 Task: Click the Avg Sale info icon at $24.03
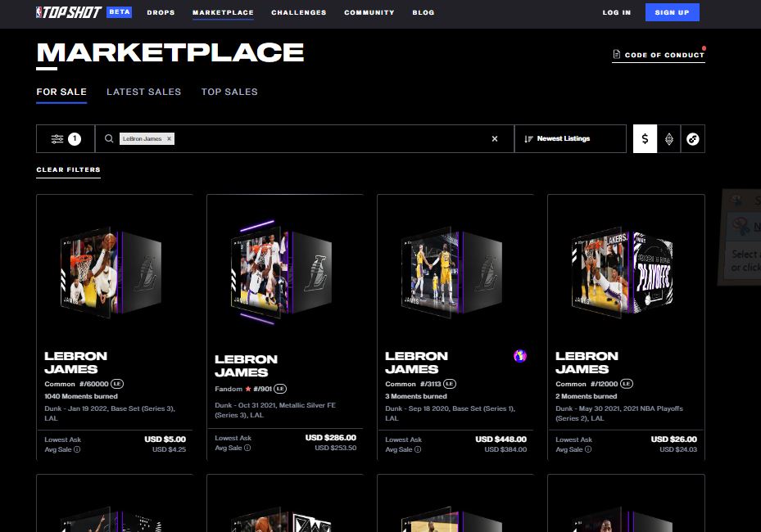588,449
